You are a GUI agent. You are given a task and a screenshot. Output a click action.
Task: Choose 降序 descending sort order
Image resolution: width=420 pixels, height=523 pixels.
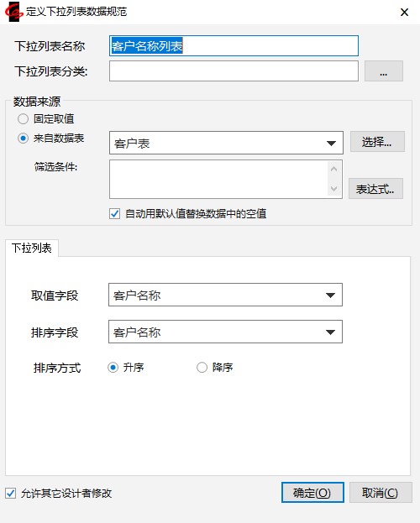click(202, 367)
